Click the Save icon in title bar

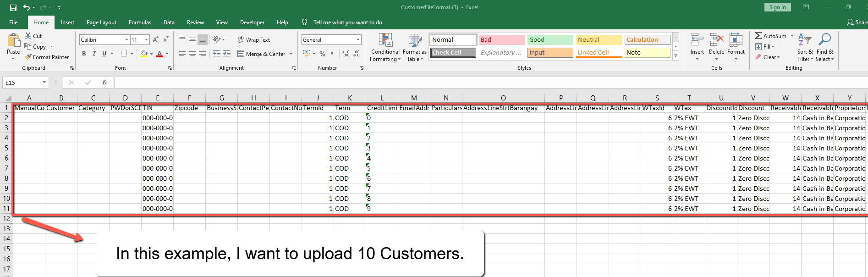13,7
